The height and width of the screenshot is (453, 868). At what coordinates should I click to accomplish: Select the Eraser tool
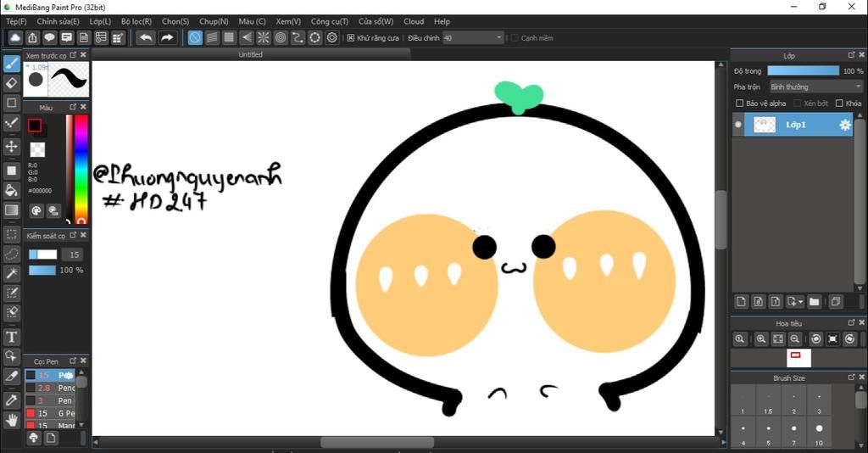pos(12,83)
